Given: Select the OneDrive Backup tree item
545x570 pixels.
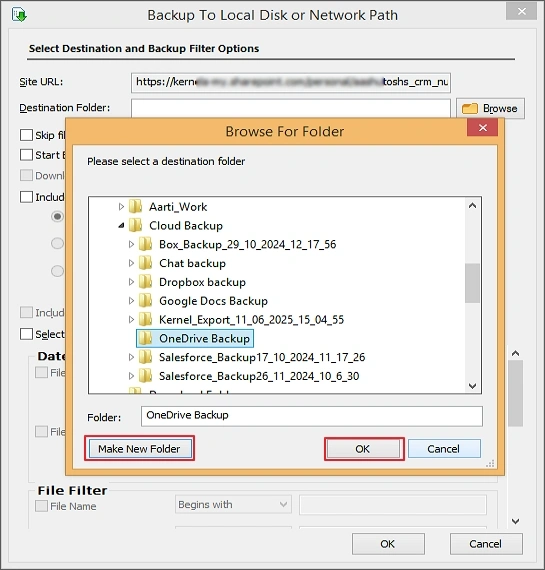Looking at the screenshot, I should click(195, 338).
